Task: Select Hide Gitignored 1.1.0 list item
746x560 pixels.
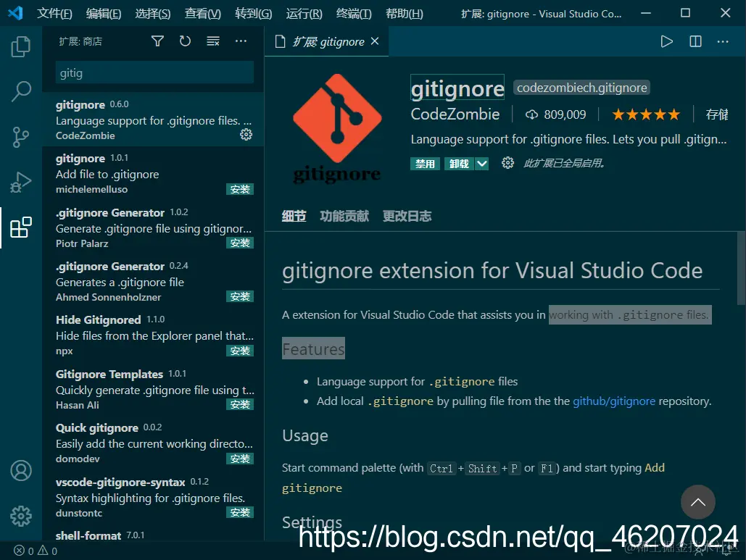Action: tap(153, 335)
